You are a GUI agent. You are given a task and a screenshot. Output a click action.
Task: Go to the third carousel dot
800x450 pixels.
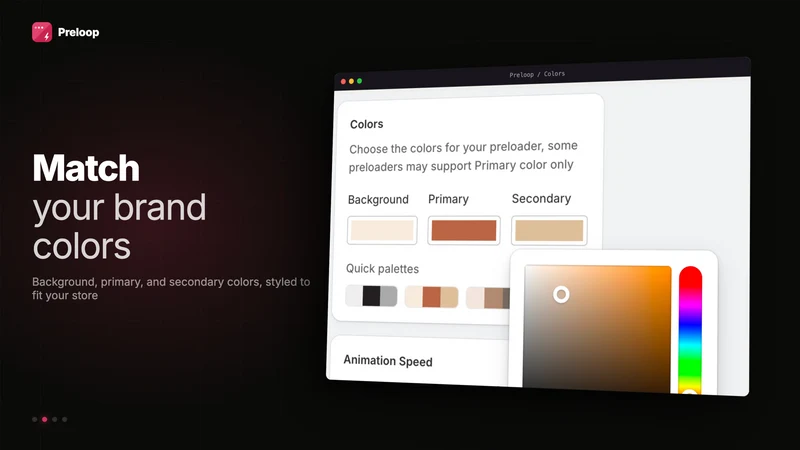point(55,419)
